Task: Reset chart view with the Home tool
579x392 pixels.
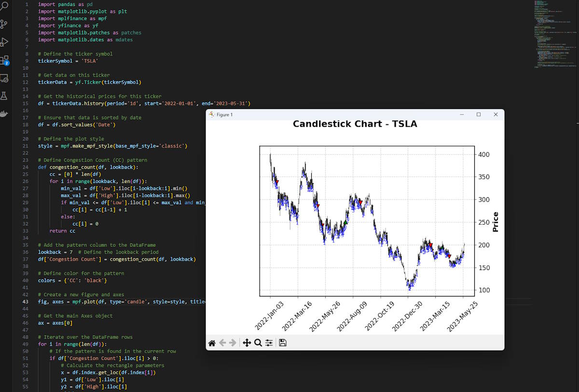Action: coord(212,342)
